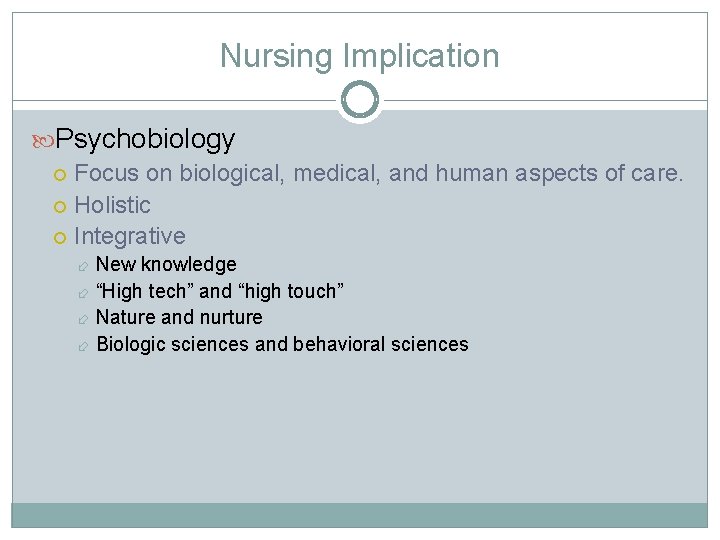Click the arrow bullet before Biologic sciences
The image size is (720, 540).
(x=85, y=345)
